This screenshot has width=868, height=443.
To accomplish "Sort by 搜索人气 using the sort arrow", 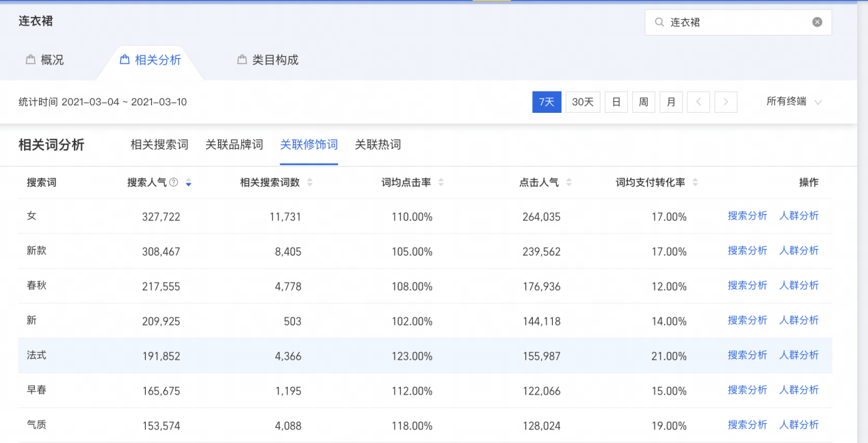I will (189, 183).
